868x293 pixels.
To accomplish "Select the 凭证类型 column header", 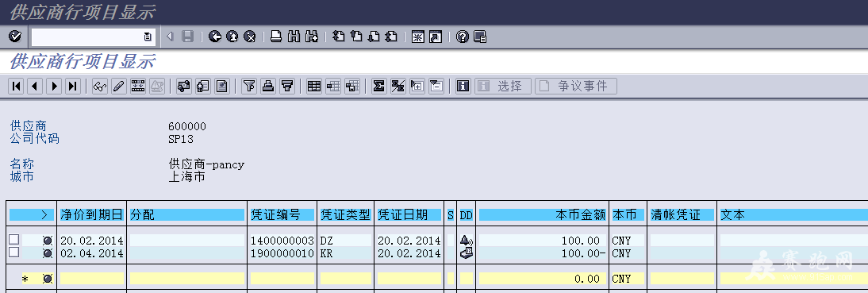I will coord(346,215).
